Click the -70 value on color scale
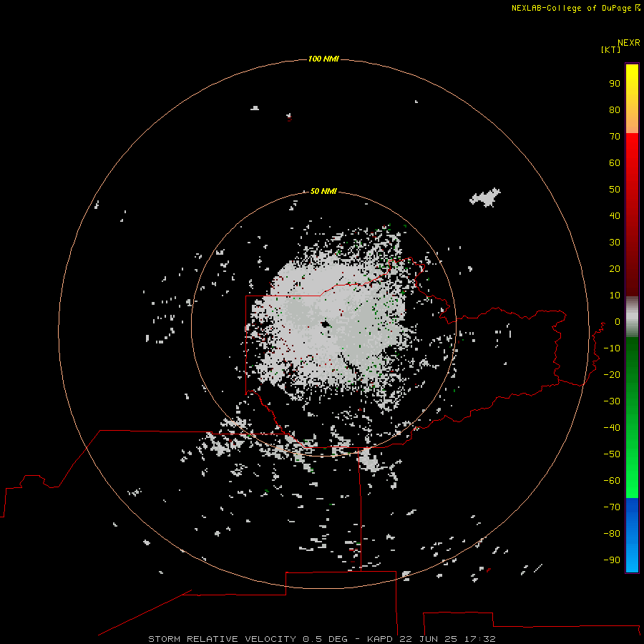 click(x=612, y=507)
